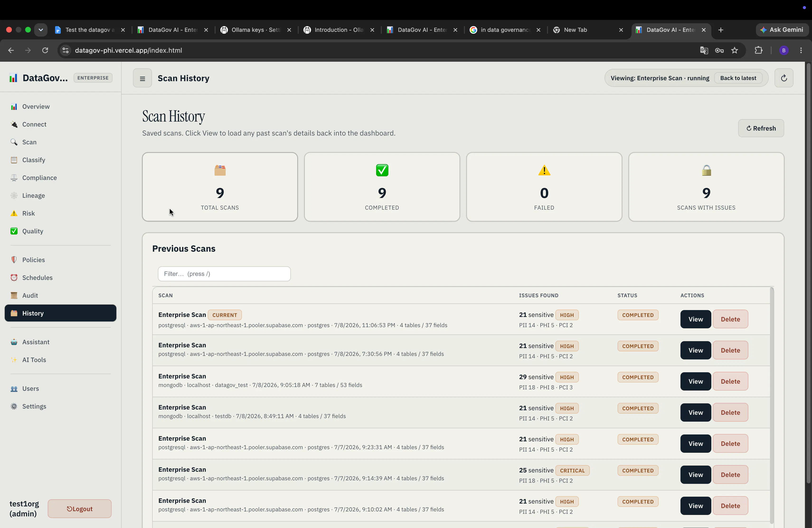Click the Logout button
The height and width of the screenshot is (528, 812).
80,509
